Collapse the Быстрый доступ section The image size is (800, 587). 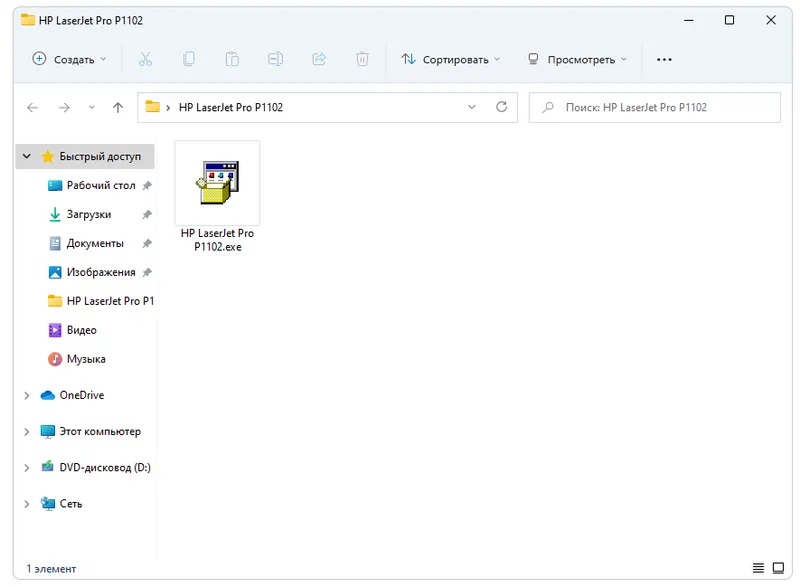27,156
